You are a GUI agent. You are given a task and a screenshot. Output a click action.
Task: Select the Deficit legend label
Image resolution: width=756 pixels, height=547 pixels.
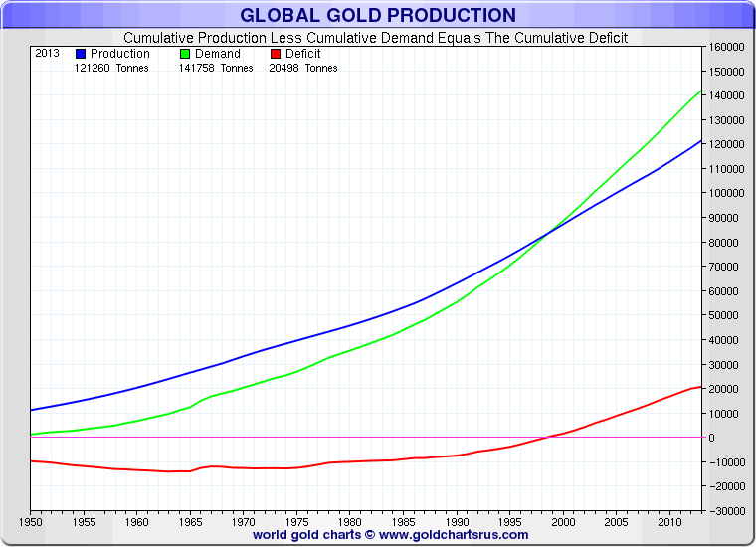302,54
